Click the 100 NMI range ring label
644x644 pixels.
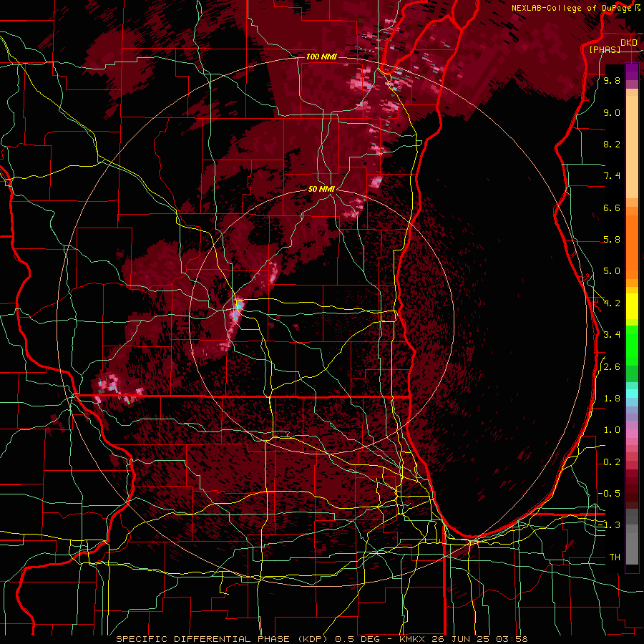tap(321, 57)
